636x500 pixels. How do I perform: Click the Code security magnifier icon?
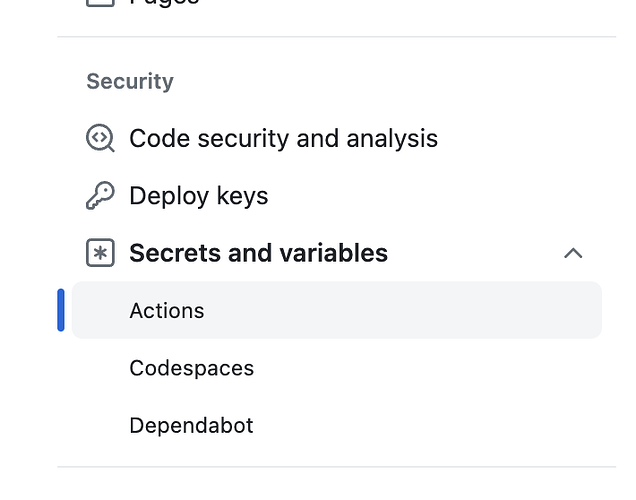[x=100, y=138]
